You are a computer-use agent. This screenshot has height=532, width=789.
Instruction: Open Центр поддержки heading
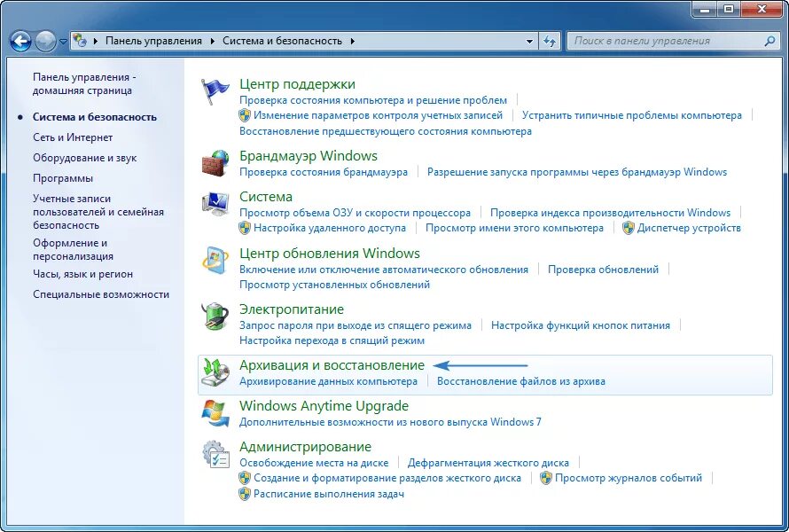[x=297, y=84]
